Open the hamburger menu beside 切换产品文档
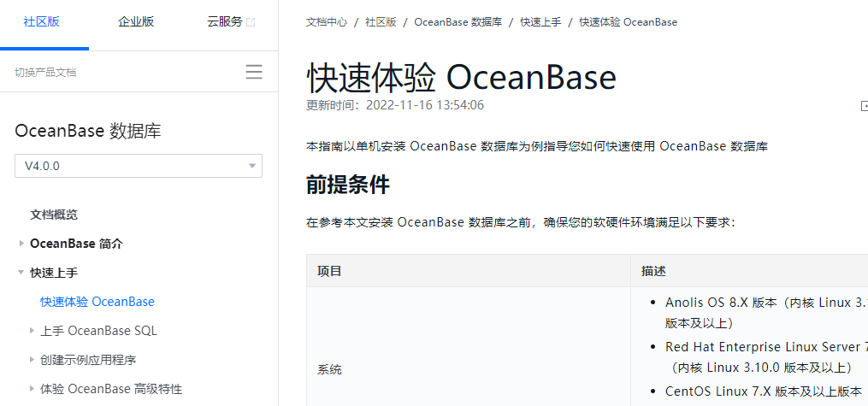868x406 pixels. (254, 72)
